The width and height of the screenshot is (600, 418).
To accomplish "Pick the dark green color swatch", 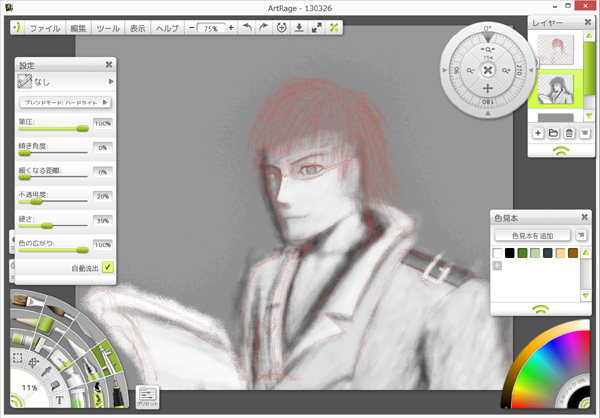I will coord(522,253).
